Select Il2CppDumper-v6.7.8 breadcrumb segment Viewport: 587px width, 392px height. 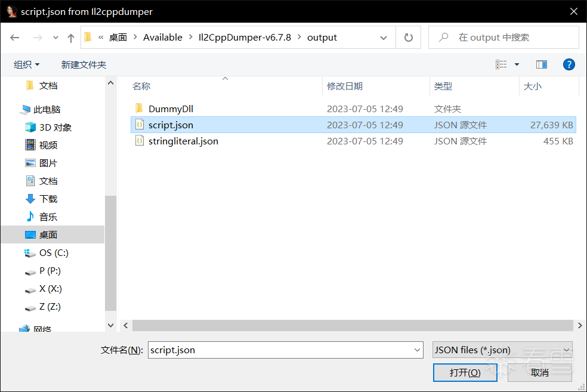pos(245,38)
